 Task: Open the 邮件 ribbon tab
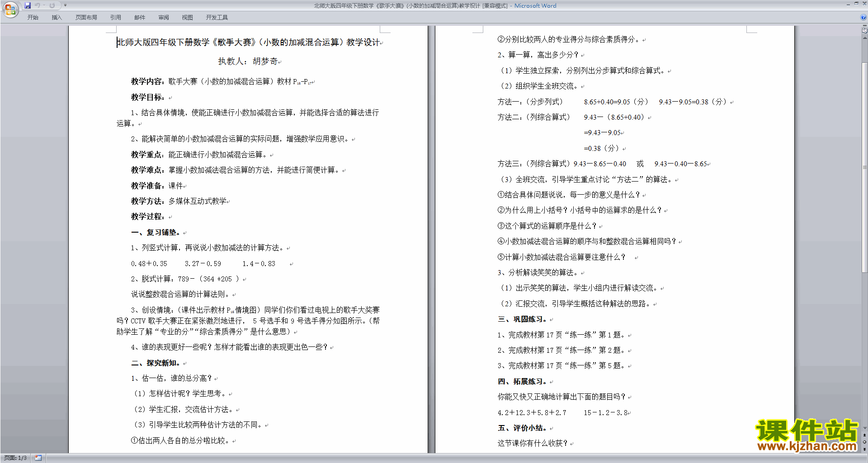point(140,17)
